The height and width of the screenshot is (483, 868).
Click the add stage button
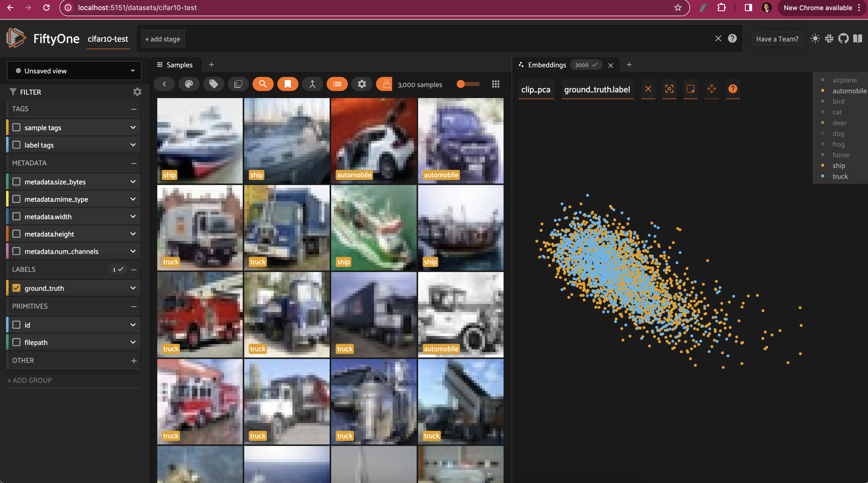(162, 39)
